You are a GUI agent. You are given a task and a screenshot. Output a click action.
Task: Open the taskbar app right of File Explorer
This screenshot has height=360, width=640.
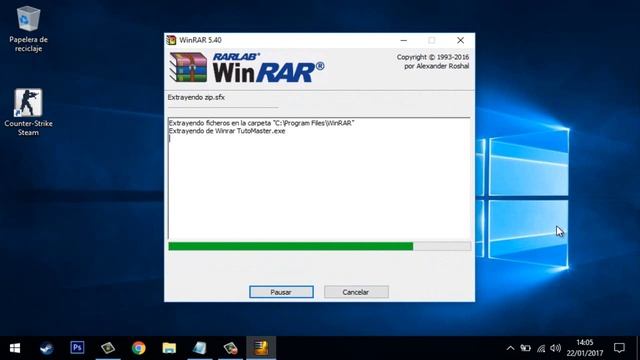click(x=200, y=348)
